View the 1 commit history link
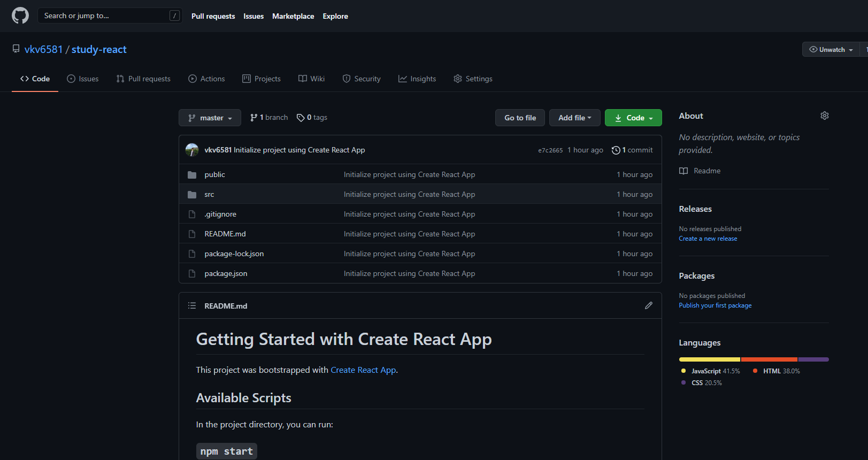868x460 pixels. point(632,150)
